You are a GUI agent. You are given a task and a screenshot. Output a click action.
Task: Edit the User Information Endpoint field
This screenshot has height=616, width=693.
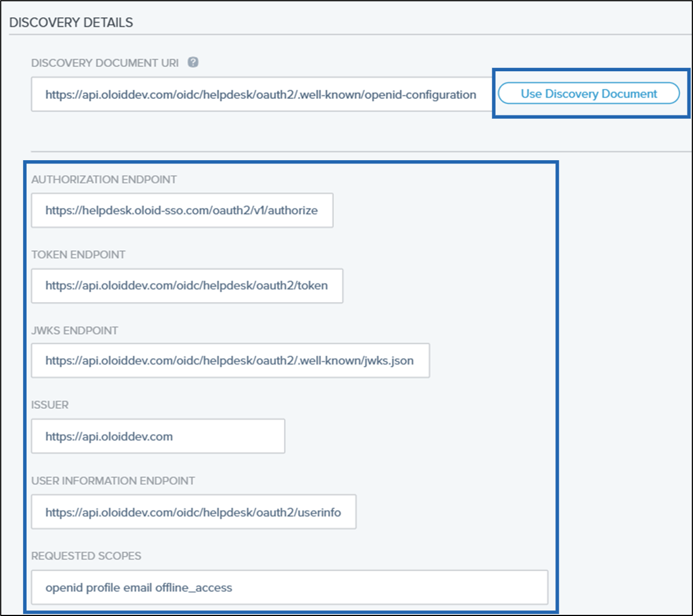[x=193, y=512]
